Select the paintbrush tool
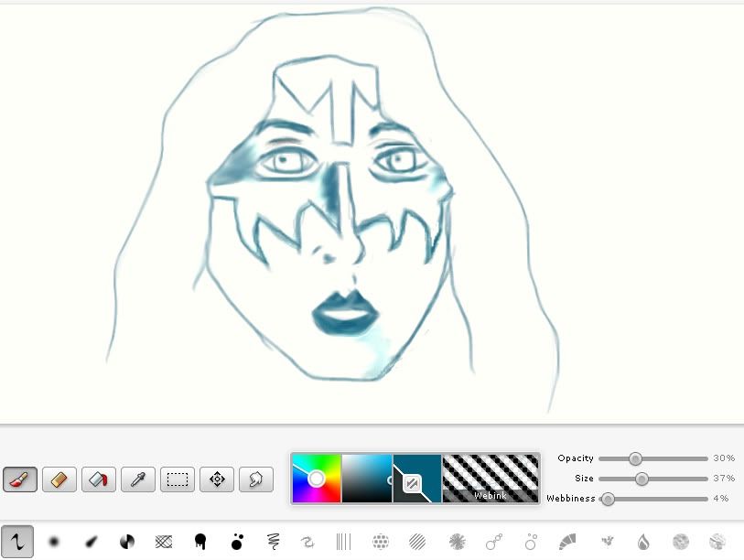Image resolution: width=744 pixels, height=560 pixels. 20,479
